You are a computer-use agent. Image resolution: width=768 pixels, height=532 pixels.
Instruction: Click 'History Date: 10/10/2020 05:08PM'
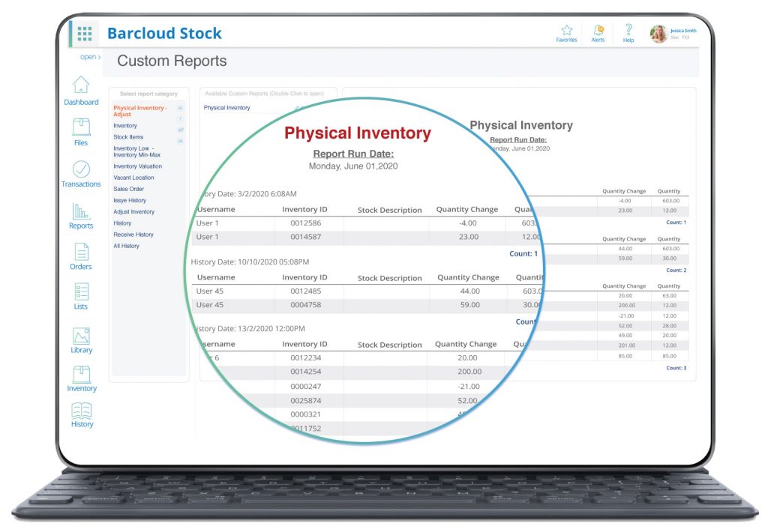(x=250, y=262)
